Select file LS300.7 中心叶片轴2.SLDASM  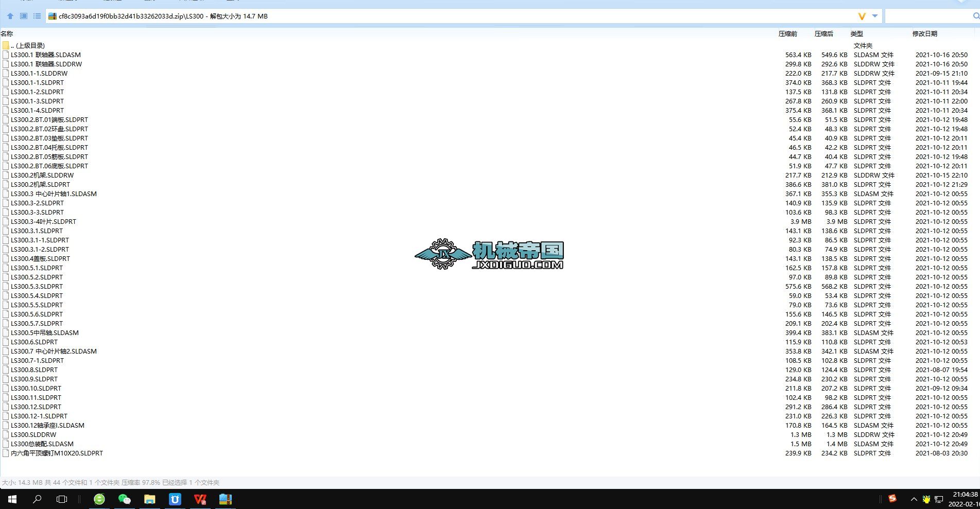(x=54, y=351)
